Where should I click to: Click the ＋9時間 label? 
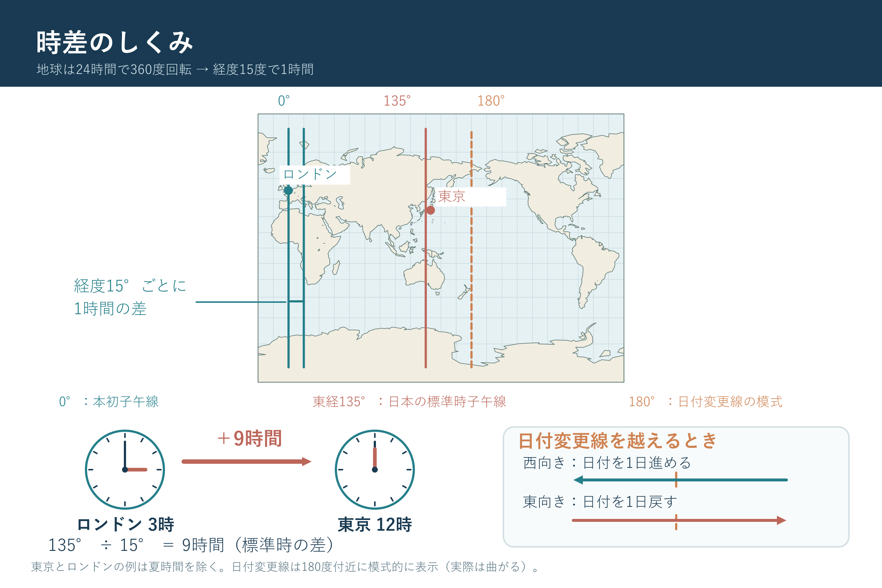[x=249, y=438]
